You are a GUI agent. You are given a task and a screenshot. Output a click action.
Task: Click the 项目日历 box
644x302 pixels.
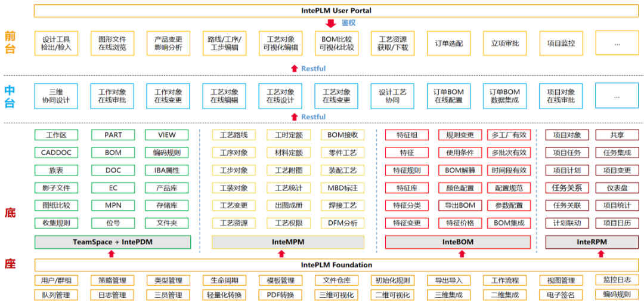(617, 223)
